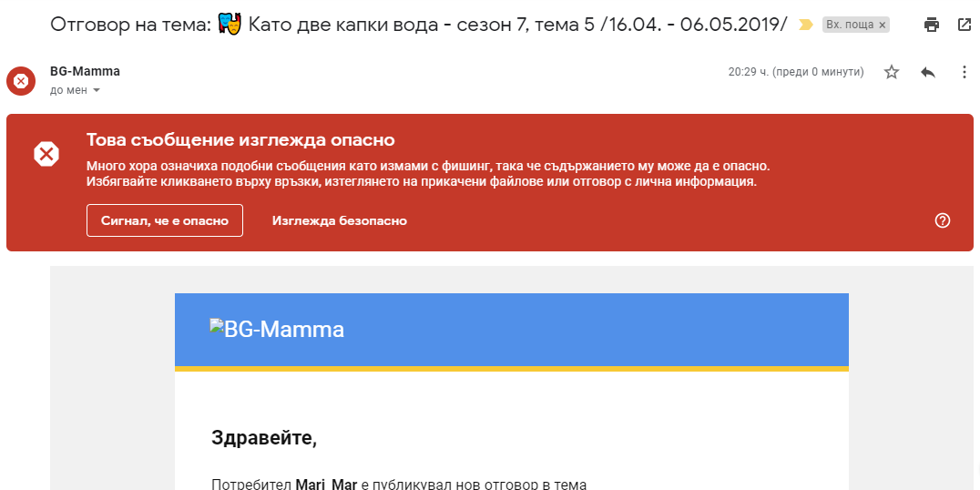Click the warning stop icon in the red banner

coord(46,154)
